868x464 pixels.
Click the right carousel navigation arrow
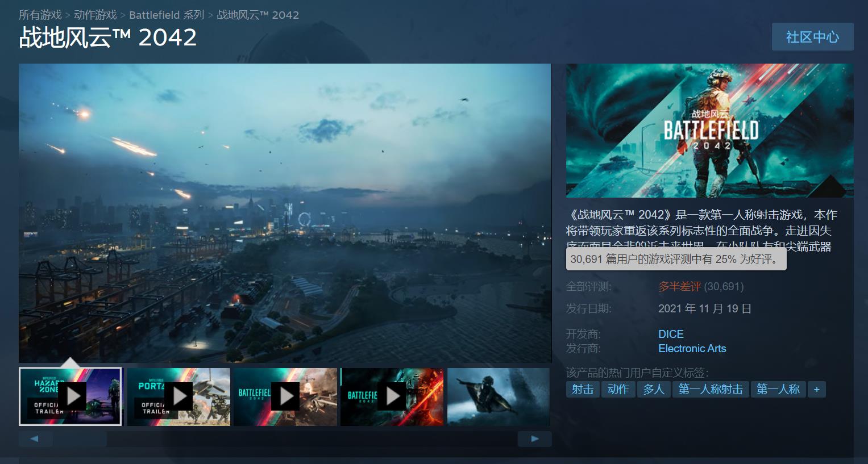tap(534, 438)
